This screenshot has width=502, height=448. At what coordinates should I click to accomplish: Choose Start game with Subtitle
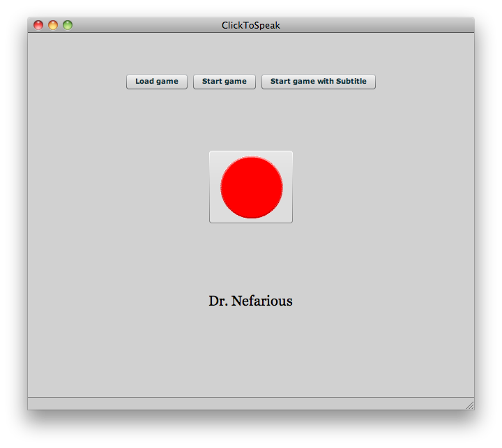click(x=318, y=82)
